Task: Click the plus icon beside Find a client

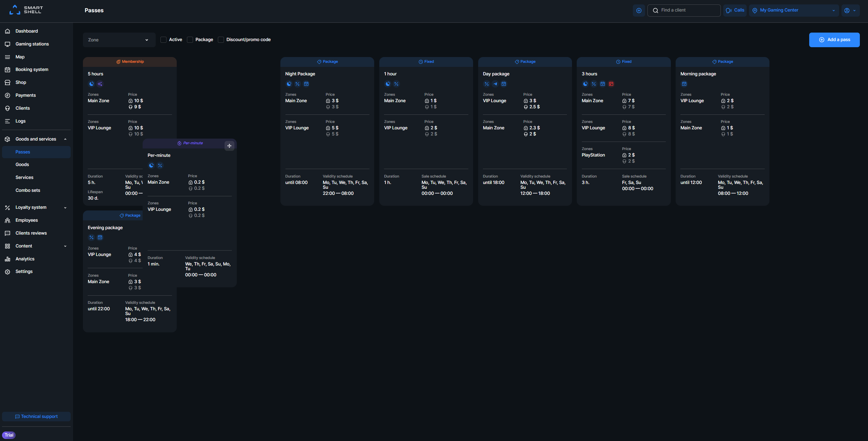Action: point(639,11)
